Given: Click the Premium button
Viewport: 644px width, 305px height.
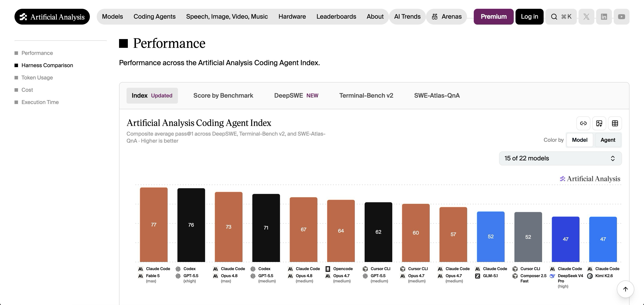Looking at the screenshot, I should 494,17.
